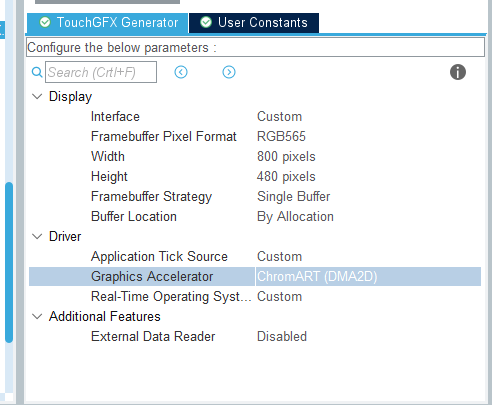
Task: Click the Additional Features heading text
Action: [105, 317]
